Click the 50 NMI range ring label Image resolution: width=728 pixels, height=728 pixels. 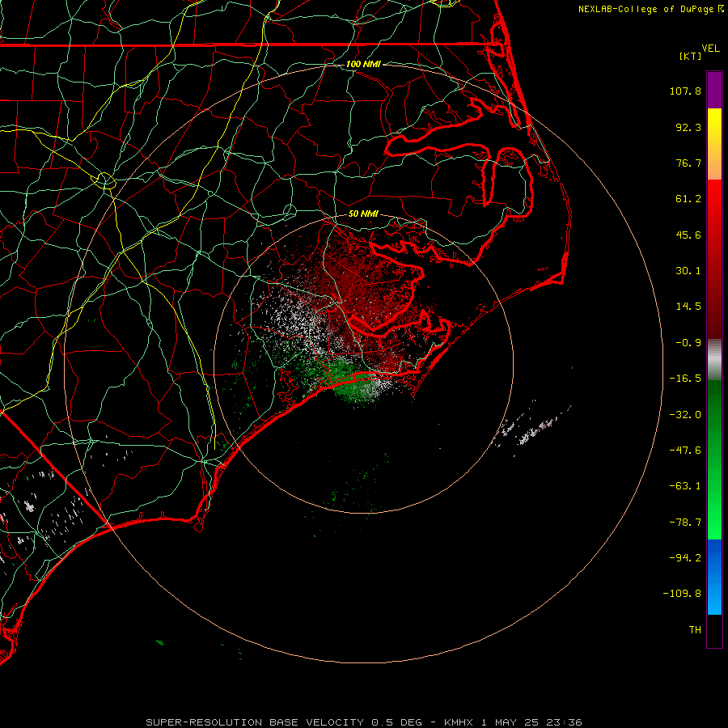363,214
